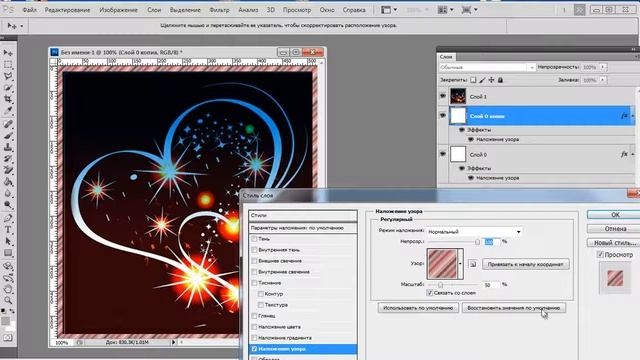Lock transparent pixels in Layers panel
Viewport: 640px width, 360px height.
[473, 80]
